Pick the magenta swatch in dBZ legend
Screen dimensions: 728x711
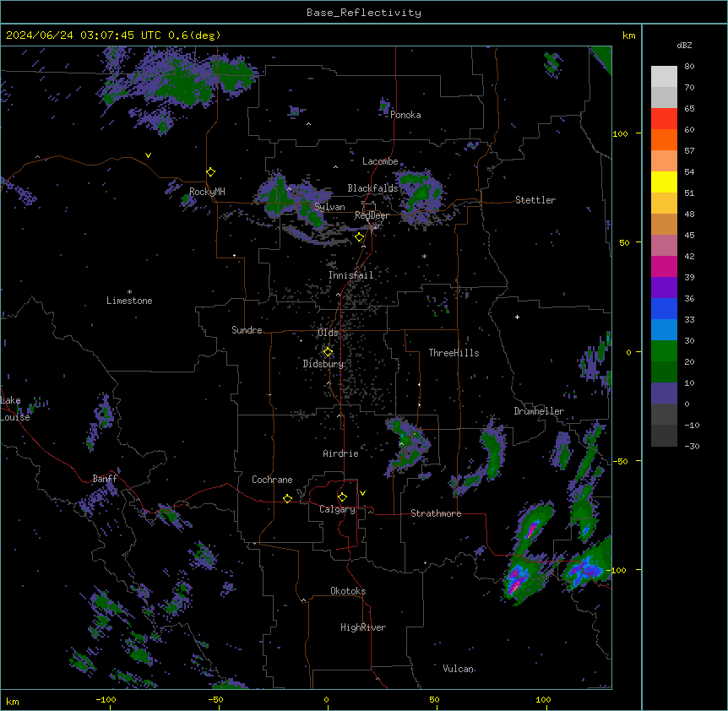(664, 266)
